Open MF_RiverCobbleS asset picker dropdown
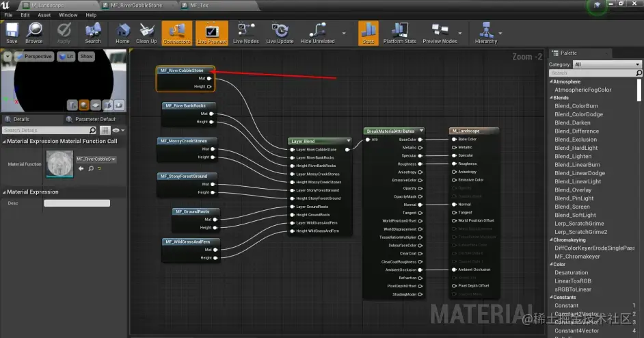This screenshot has width=644, height=338. [x=96, y=159]
